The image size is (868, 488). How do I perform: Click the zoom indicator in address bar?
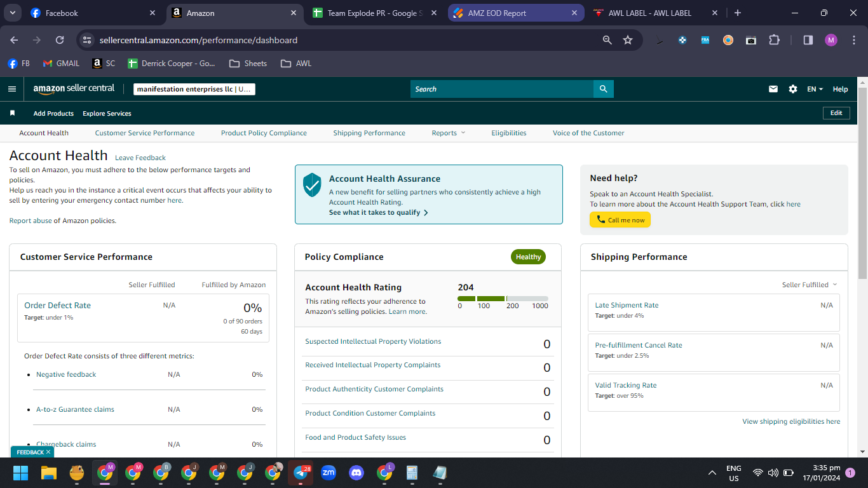pos(607,40)
